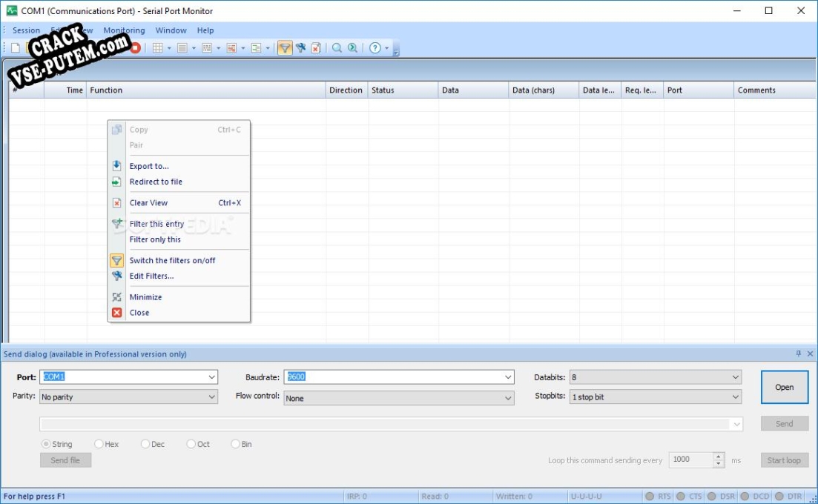Viewport: 818px width, 504px height.
Task: Select Filter this entry in context menu
Action: coord(179,224)
